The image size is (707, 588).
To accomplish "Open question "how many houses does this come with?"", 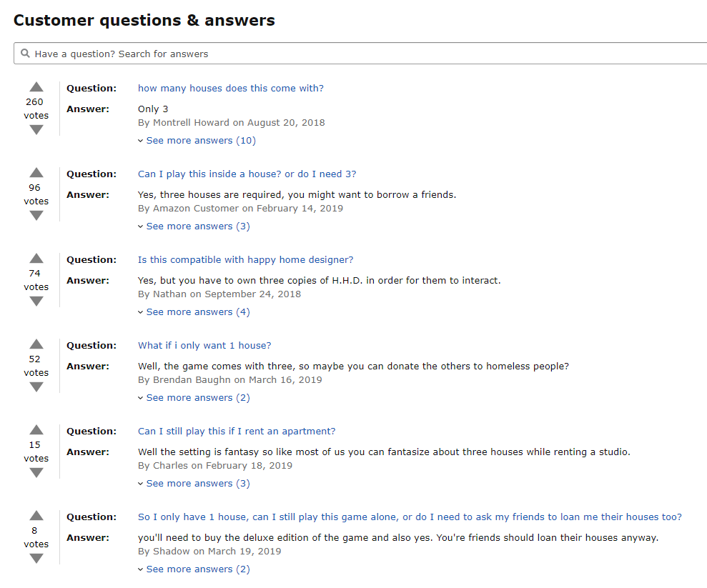I will (231, 89).
